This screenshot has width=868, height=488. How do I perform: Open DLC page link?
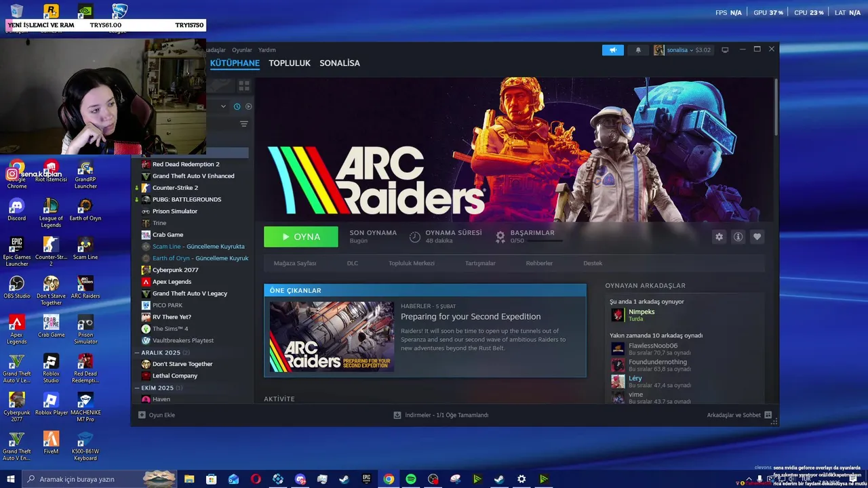[x=353, y=263]
